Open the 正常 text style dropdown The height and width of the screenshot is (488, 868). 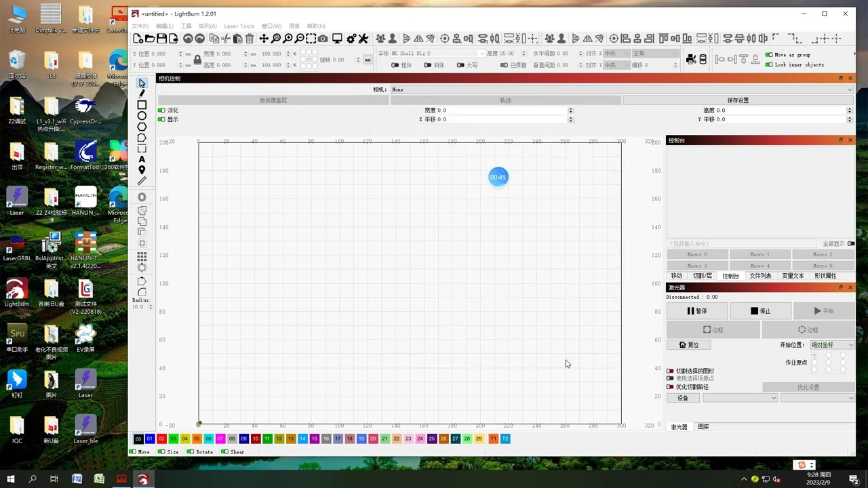point(655,54)
